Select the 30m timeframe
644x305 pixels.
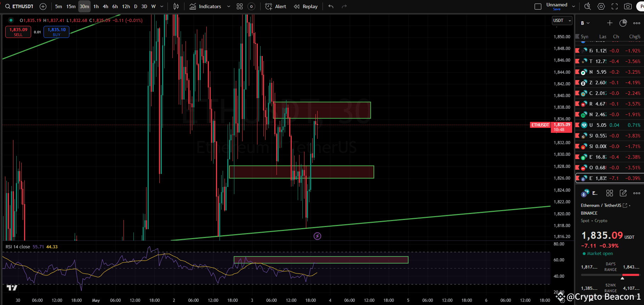point(84,6)
